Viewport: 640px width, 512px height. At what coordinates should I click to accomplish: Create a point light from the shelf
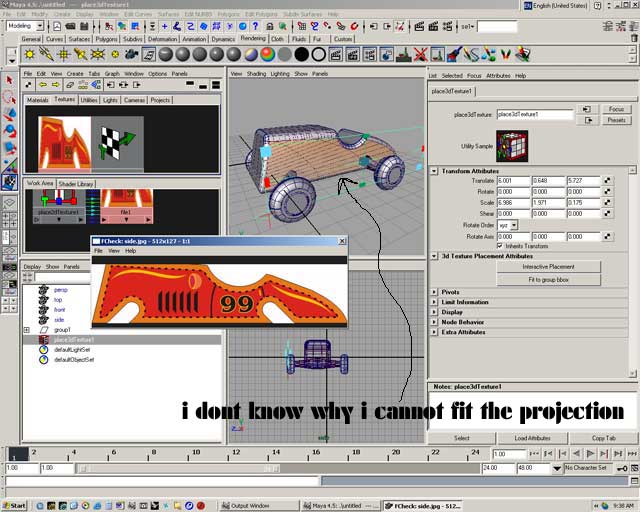tap(64, 54)
